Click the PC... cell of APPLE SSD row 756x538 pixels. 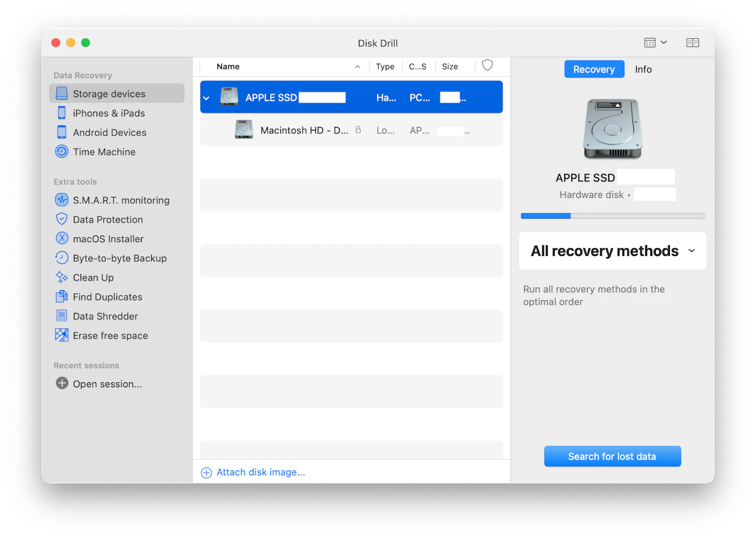point(419,98)
